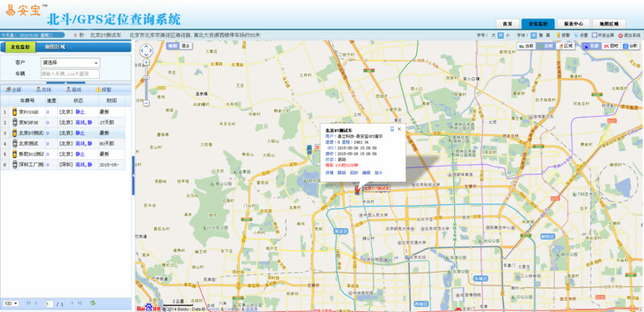Image resolution: width=644 pixels, height=312 pixels.
Task: Open the 报表中心 top navigation tab
Action: pos(573,24)
